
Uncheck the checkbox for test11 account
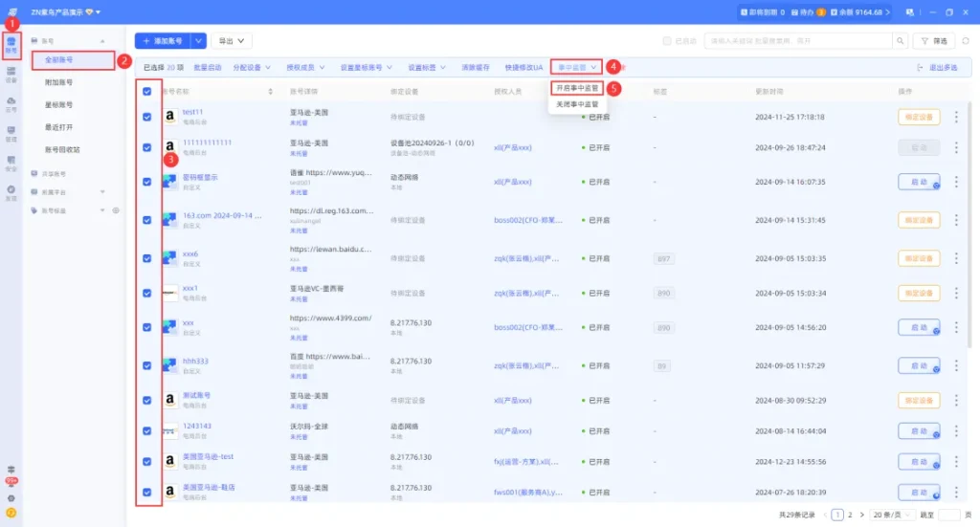pyautogui.click(x=146, y=117)
